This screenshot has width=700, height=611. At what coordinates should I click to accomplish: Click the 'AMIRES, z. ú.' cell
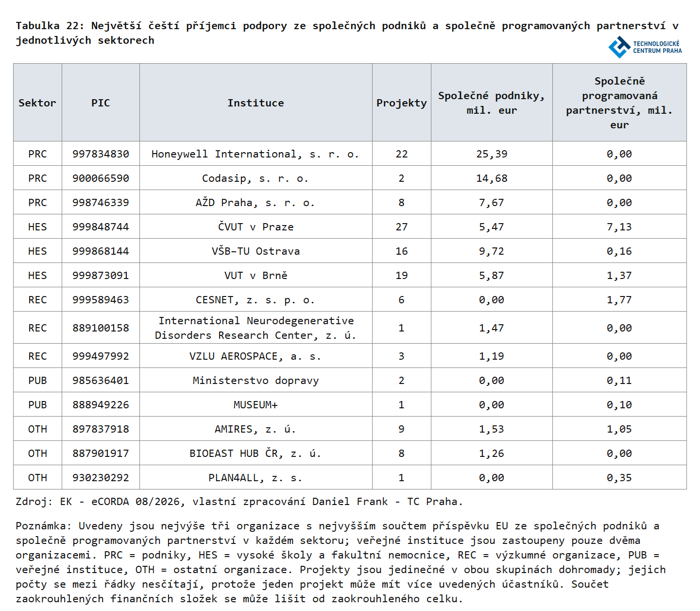coord(256,429)
